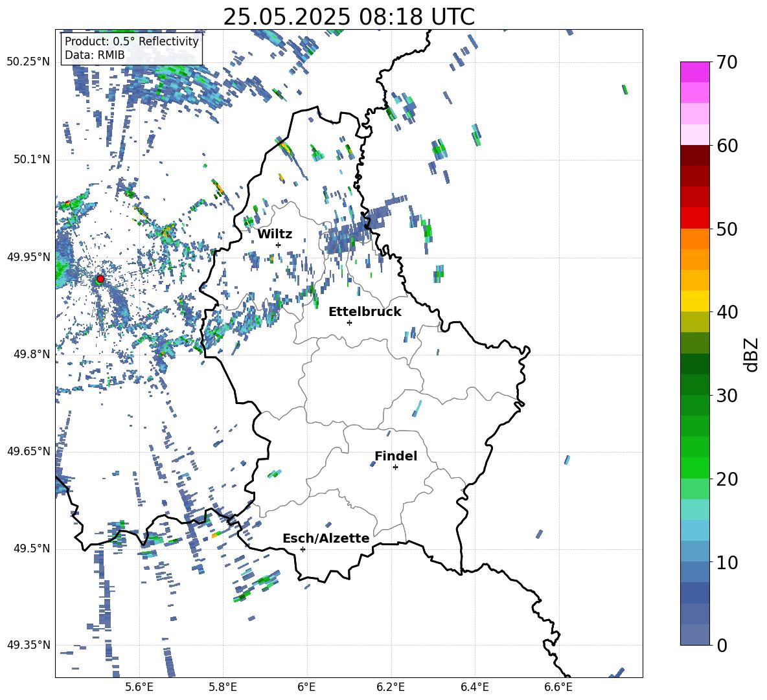Click the yellow swatch just above 40 dBZ

694,301
